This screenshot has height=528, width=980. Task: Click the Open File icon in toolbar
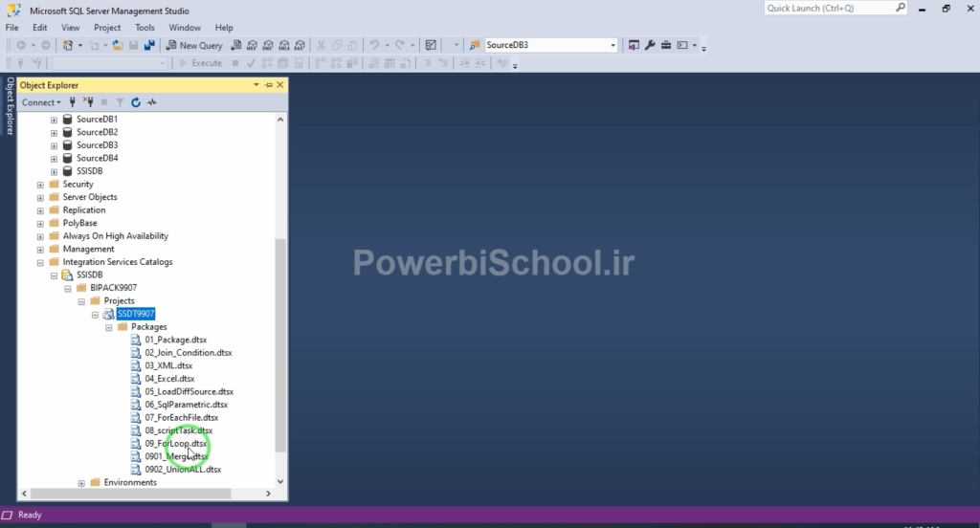(x=118, y=45)
